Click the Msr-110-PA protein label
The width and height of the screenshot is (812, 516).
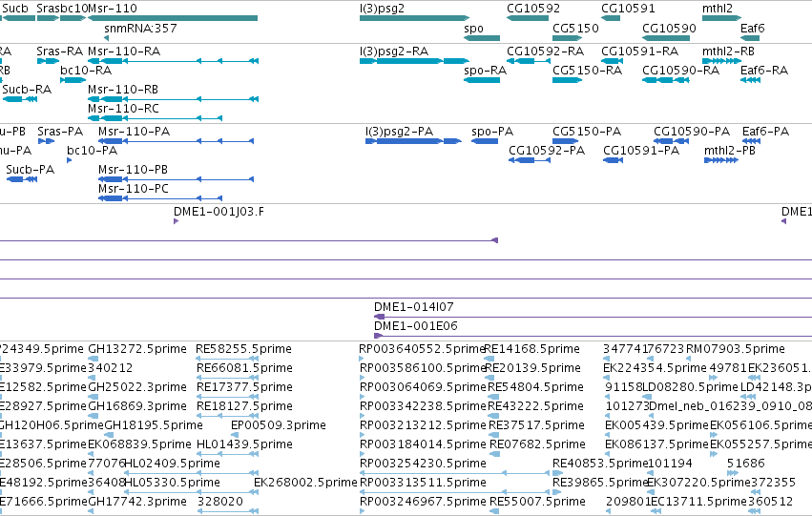tap(135, 132)
